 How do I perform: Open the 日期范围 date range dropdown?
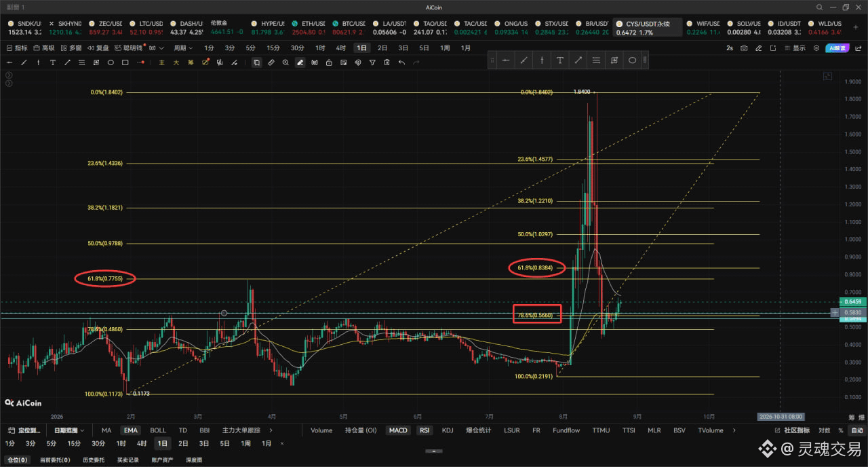(x=68, y=430)
